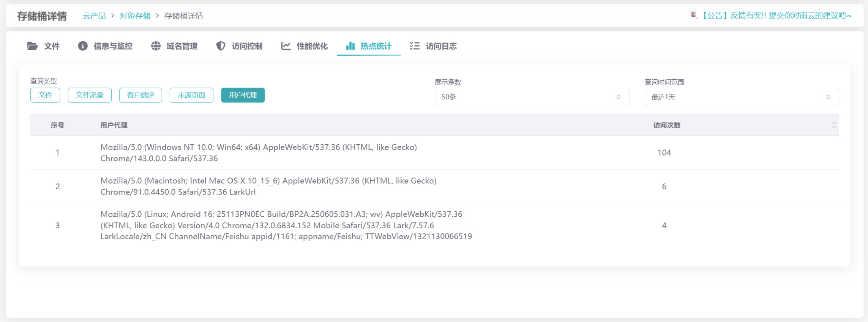Navigate to 对象存储 breadcrumb link
Image resolution: width=868 pixels, height=322 pixels.
(x=135, y=16)
